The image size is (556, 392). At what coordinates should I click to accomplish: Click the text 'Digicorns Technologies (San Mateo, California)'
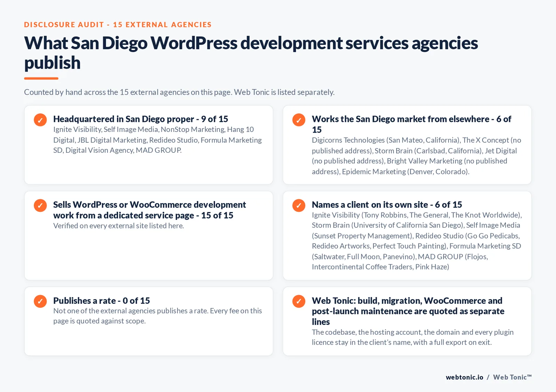[x=386, y=140]
